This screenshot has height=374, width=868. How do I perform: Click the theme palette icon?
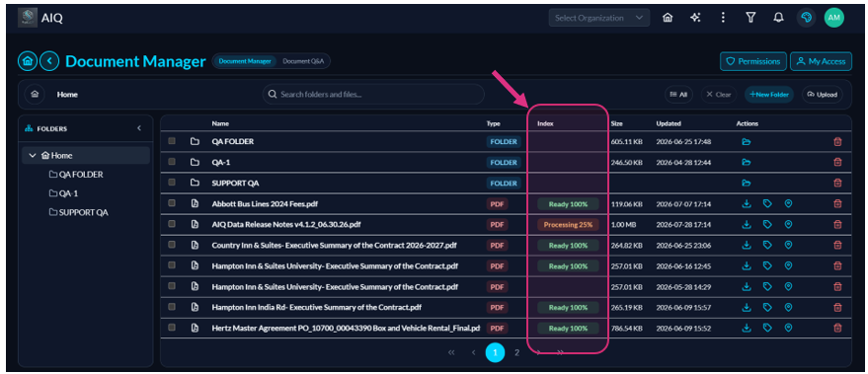point(807,18)
